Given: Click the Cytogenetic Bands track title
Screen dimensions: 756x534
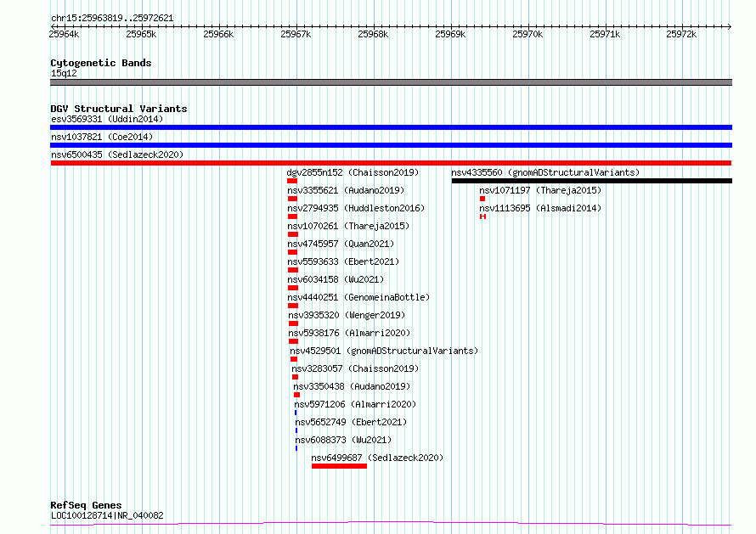Looking at the screenshot, I should point(101,63).
